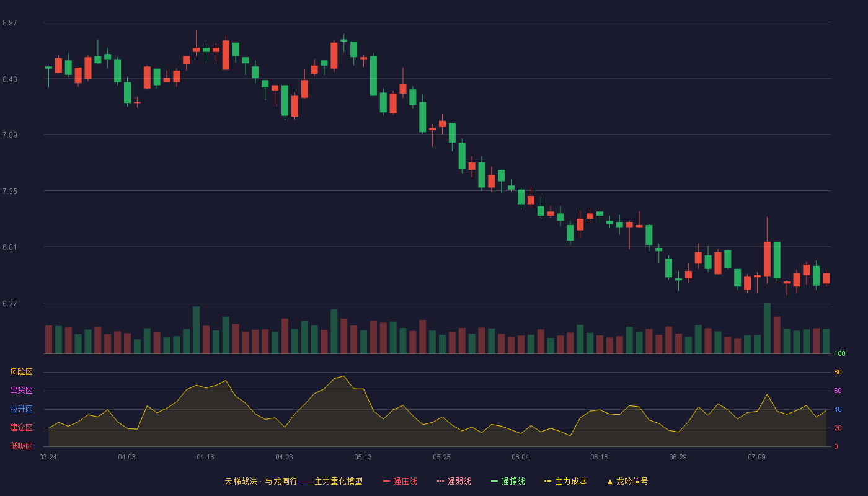Select the tallest green volume bar near 07-09

coord(767,329)
